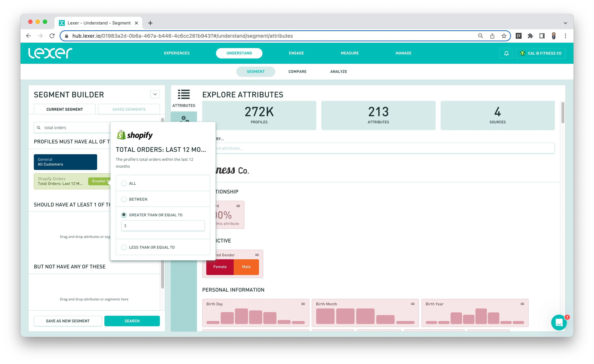Select the BETWEEN radio option
Screen dimensions: 594x364
(124, 199)
